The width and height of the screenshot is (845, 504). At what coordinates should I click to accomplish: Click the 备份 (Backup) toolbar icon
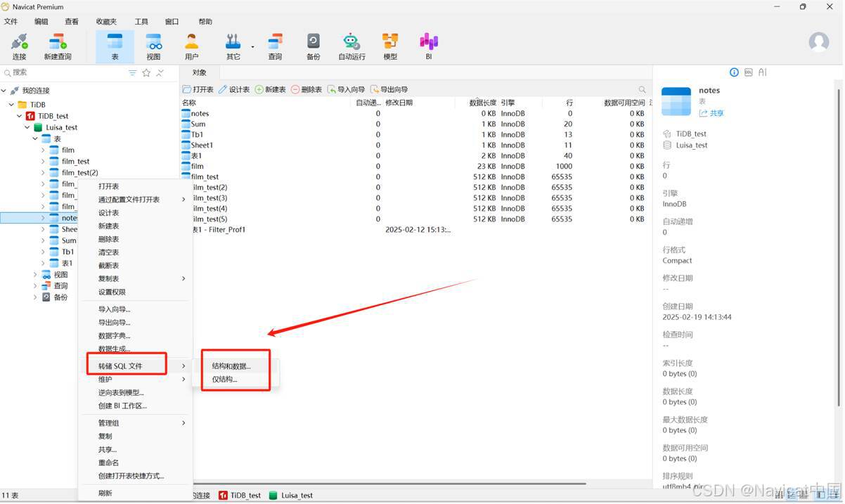314,46
